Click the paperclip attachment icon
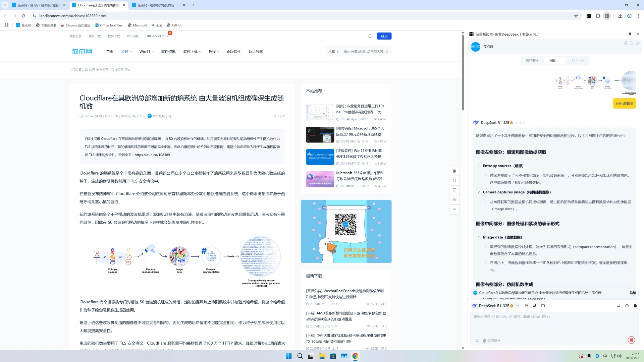644x362 pixels. [535, 306]
